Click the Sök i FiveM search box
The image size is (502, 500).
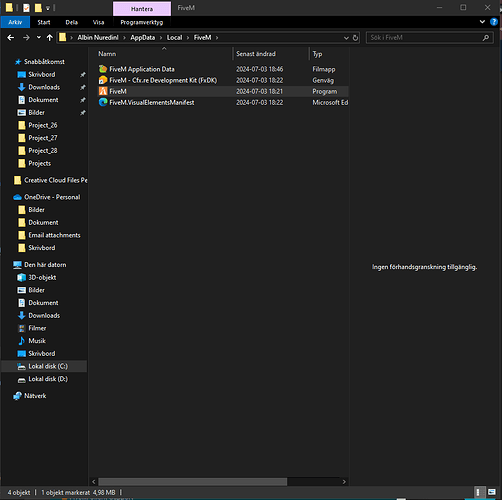pos(425,38)
